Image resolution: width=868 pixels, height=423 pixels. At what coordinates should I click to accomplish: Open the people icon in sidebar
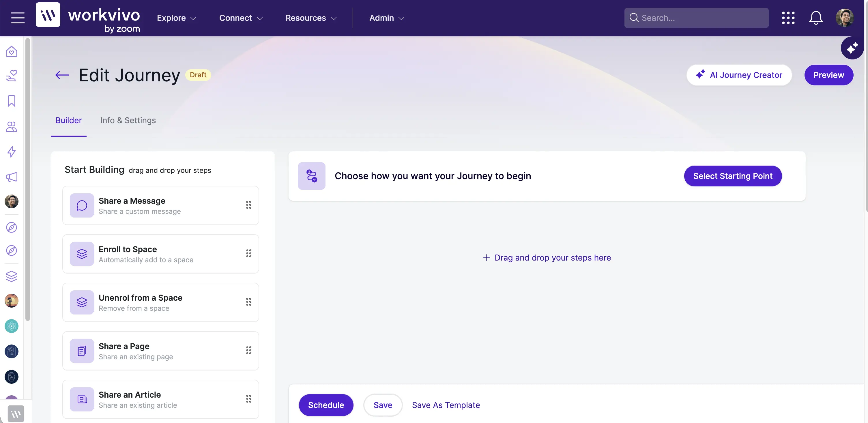tap(12, 126)
